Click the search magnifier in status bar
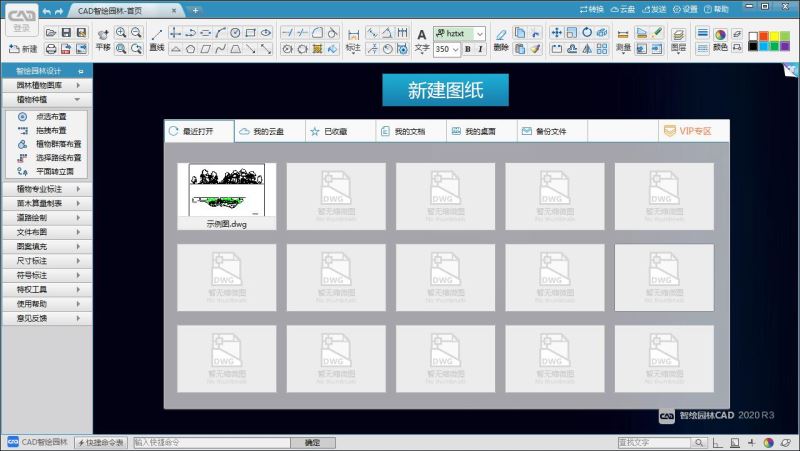The width and height of the screenshot is (800, 451). pos(699,442)
